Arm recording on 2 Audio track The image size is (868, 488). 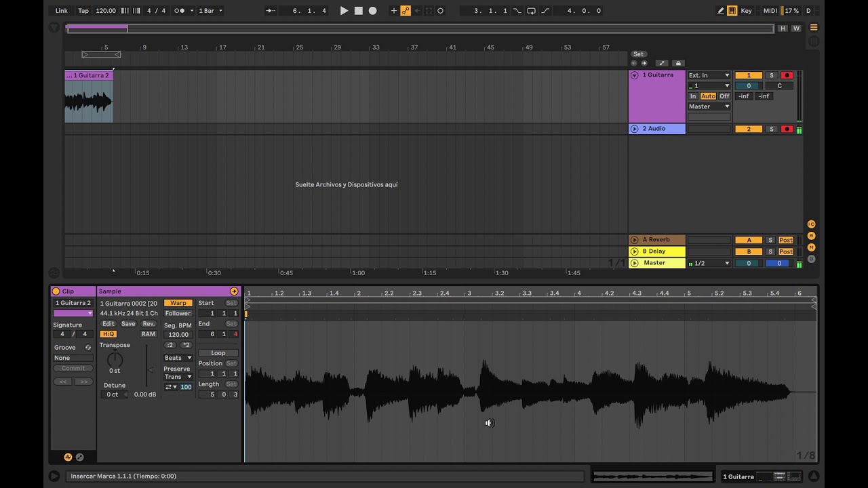787,129
